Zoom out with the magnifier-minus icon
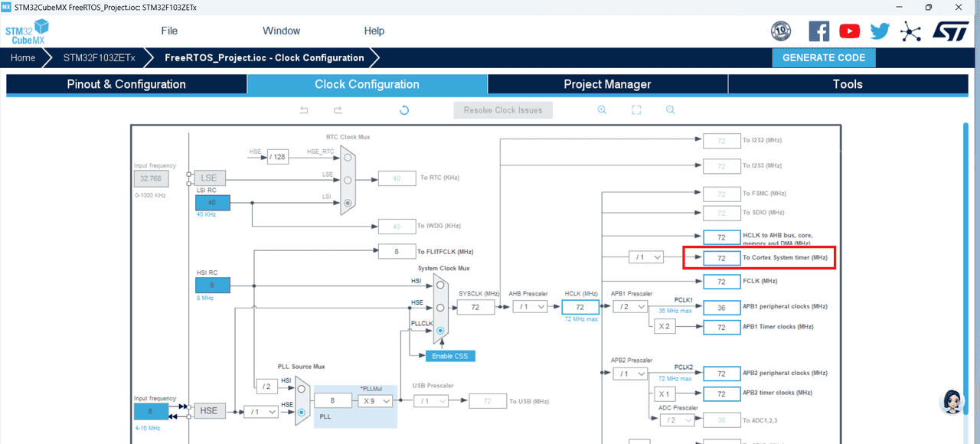The image size is (980, 444). tap(670, 109)
